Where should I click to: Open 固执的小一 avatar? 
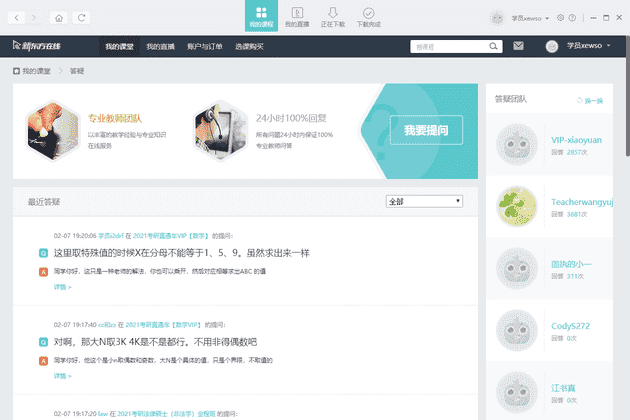(x=517, y=268)
